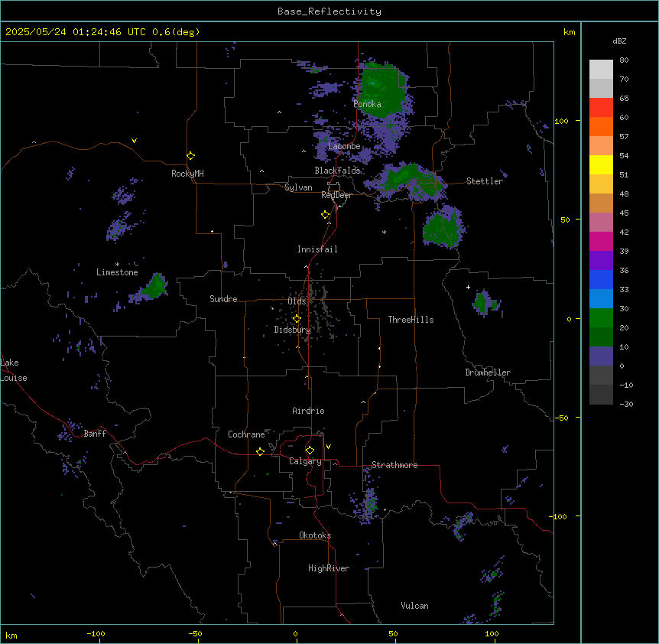Click the RockyMH label
Viewport: 659px width, 644px height.
(x=187, y=174)
